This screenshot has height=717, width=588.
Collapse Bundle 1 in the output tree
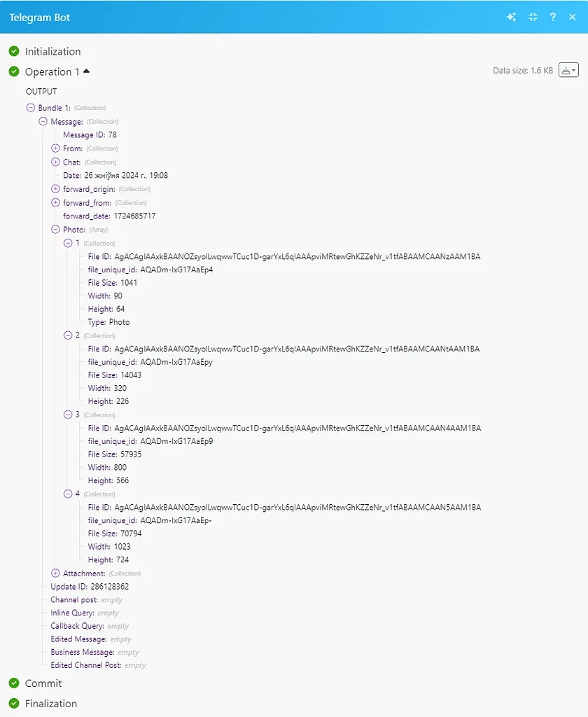point(29,108)
